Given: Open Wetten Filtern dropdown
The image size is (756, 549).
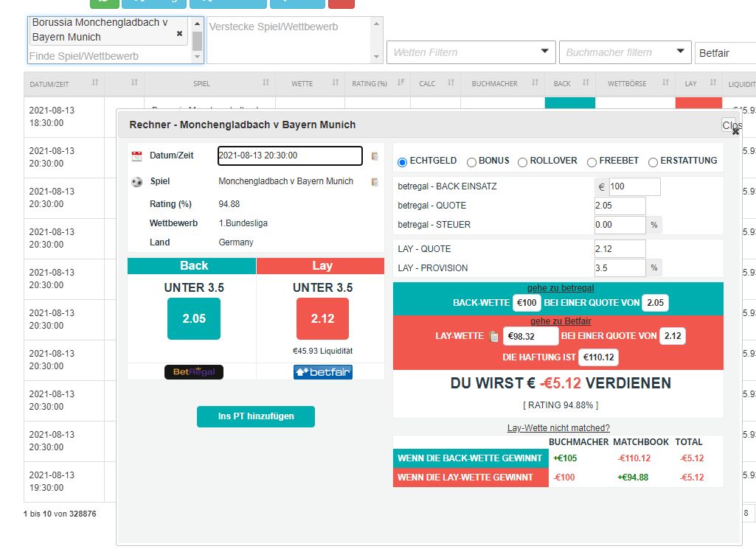Looking at the screenshot, I should pos(471,52).
